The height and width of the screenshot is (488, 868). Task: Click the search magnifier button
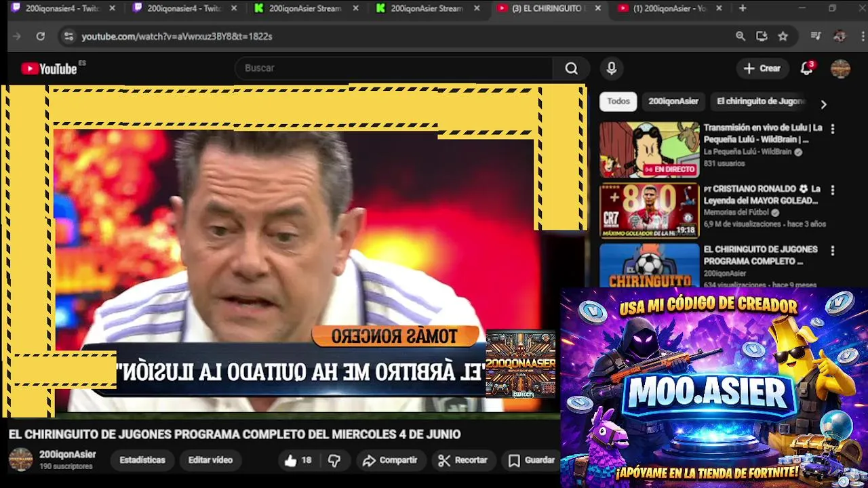pyautogui.click(x=572, y=68)
